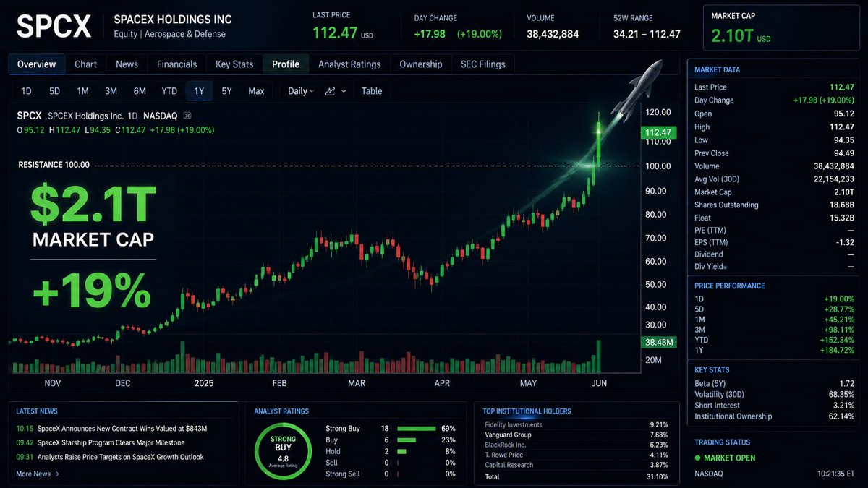Viewport: 868px width, 488px height.
Task: Select the Max time range
Action: tap(256, 91)
